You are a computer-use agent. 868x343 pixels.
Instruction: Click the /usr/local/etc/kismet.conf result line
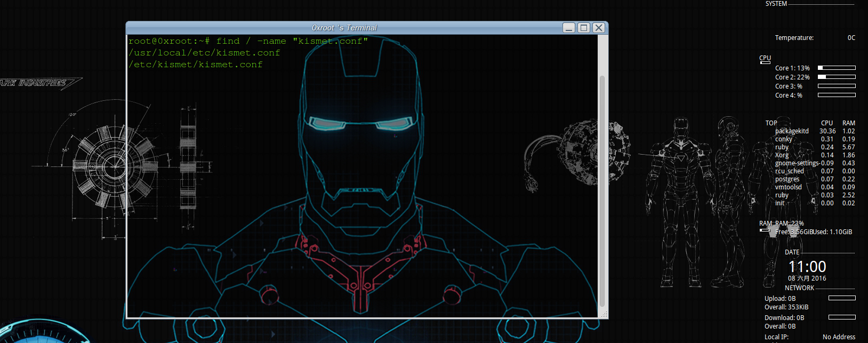204,53
